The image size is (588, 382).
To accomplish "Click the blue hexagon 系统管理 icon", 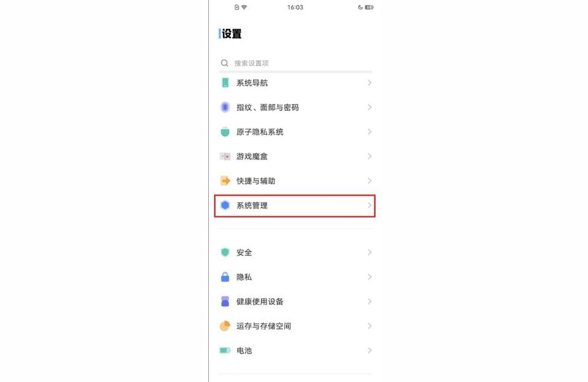I will (225, 205).
